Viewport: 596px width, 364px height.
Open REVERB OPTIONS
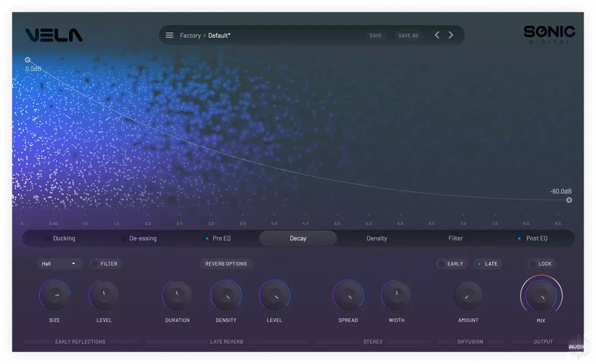point(226,264)
